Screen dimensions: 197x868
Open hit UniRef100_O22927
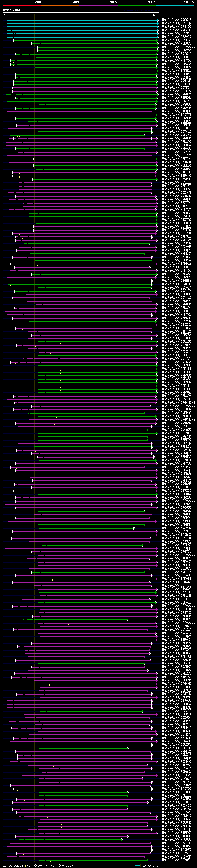(x=177, y=37)
